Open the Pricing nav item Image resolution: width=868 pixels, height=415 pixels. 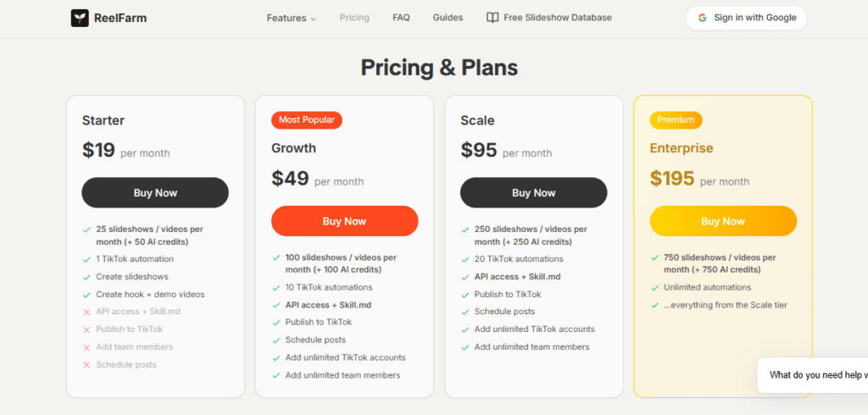tap(354, 18)
